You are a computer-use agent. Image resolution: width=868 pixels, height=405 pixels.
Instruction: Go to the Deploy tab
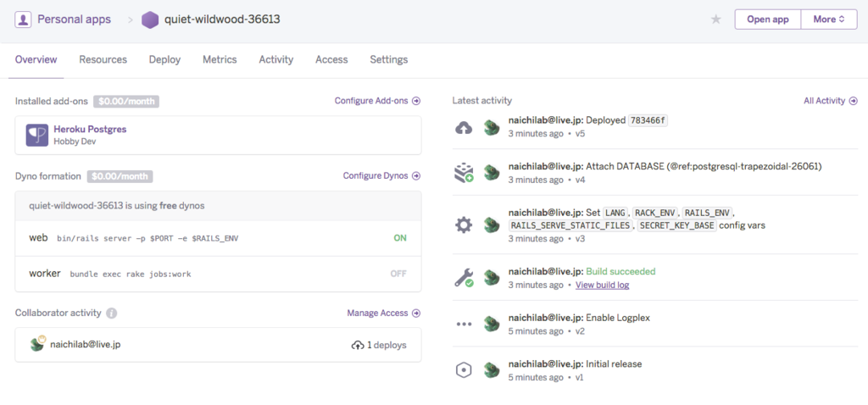click(164, 60)
